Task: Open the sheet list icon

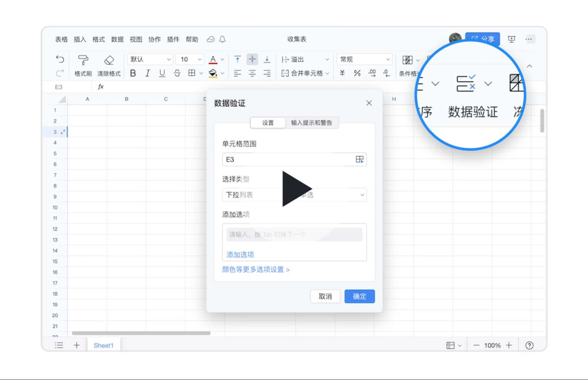Action: tap(59, 346)
